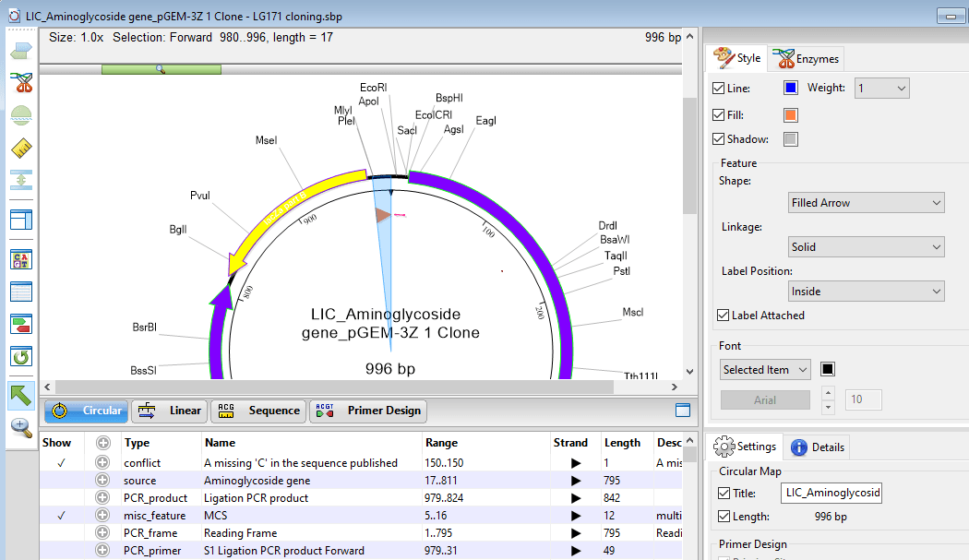Expand the PCR_product row
969x560 pixels.
[102, 497]
